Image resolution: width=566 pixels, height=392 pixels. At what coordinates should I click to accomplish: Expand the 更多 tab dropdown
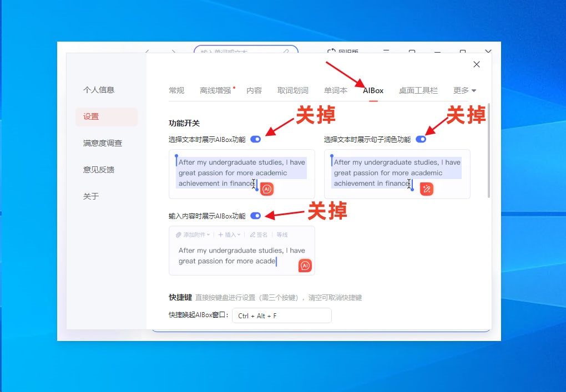point(464,90)
